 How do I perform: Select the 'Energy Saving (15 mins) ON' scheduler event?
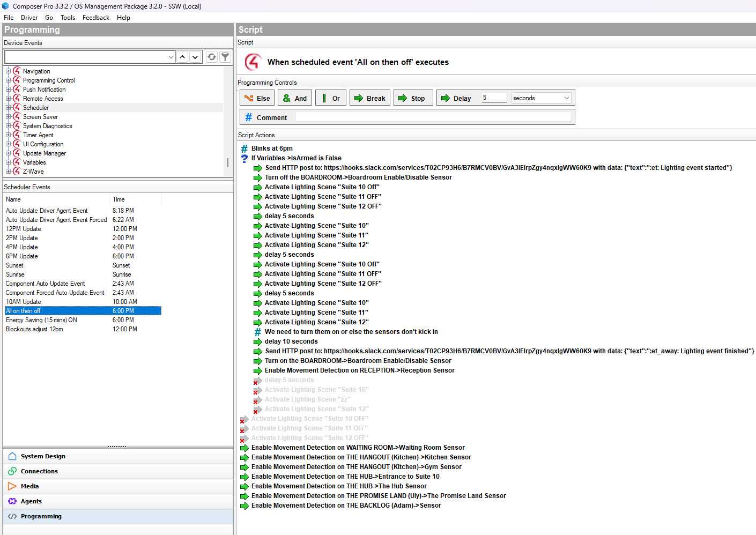[41, 320]
